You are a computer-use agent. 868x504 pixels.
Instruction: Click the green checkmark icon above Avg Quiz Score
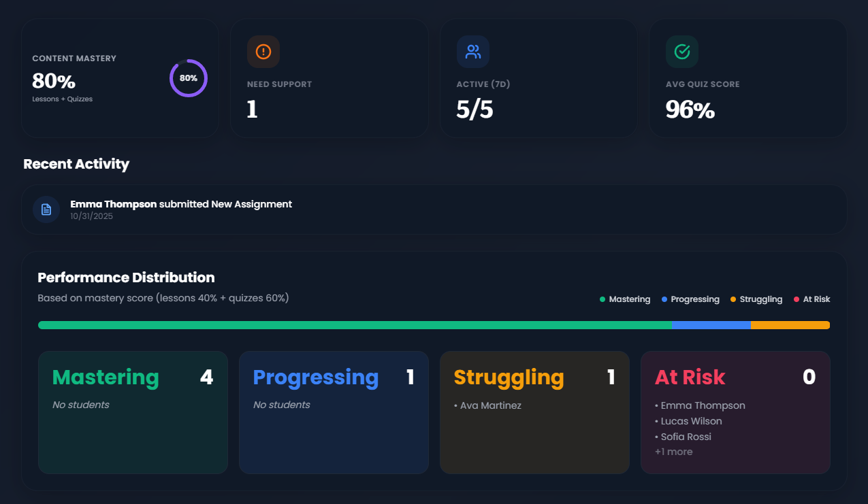pyautogui.click(x=681, y=51)
